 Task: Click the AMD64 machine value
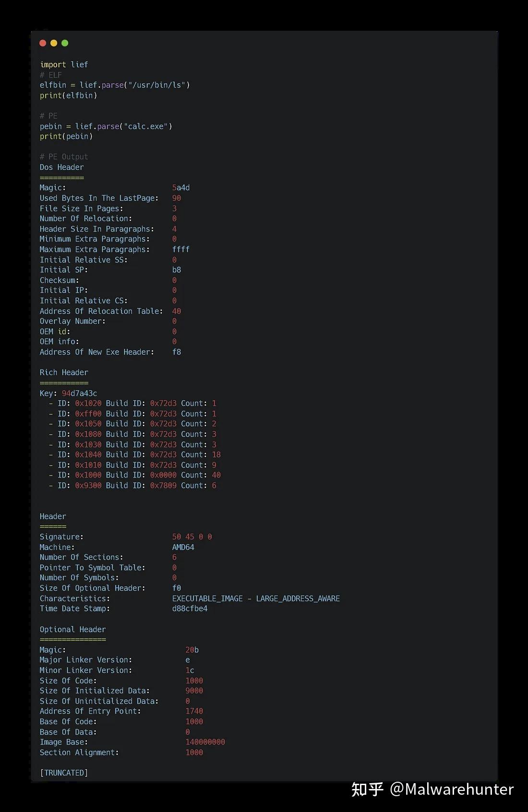click(183, 547)
